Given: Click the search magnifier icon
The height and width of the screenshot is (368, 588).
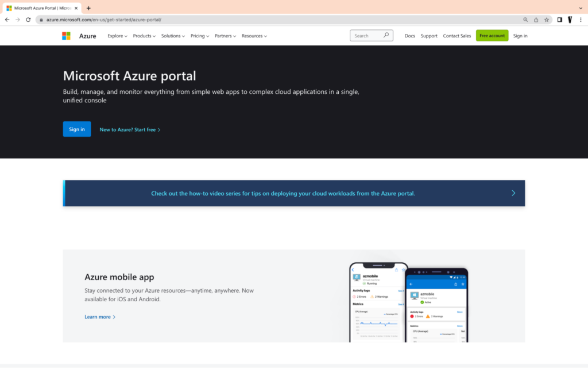Looking at the screenshot, I should tap(386, 36).
